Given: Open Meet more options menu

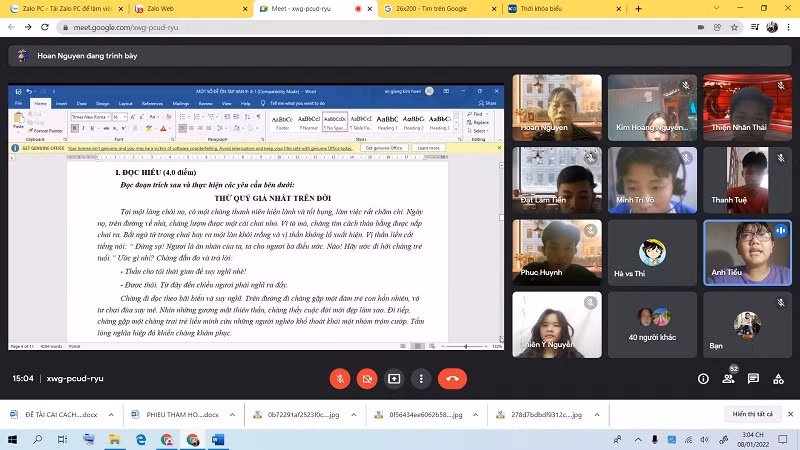Looking at the screenshot, I should [x=423, y=379].
